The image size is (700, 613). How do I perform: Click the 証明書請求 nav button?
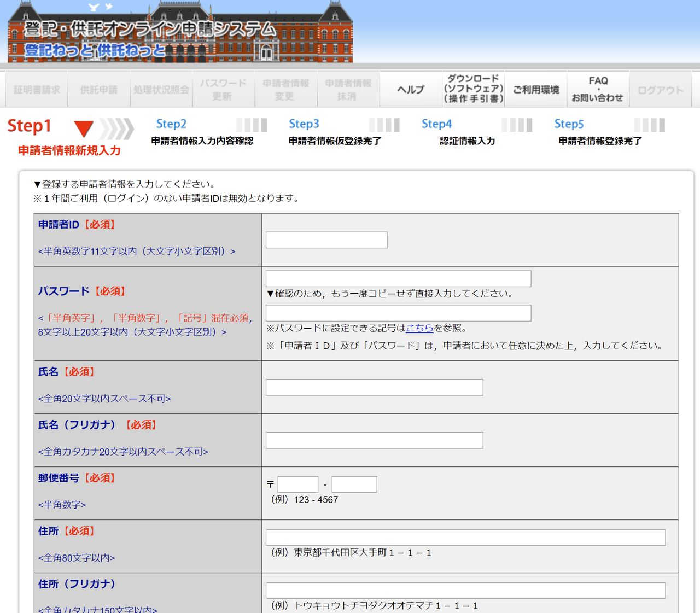[x=37, y=89]
